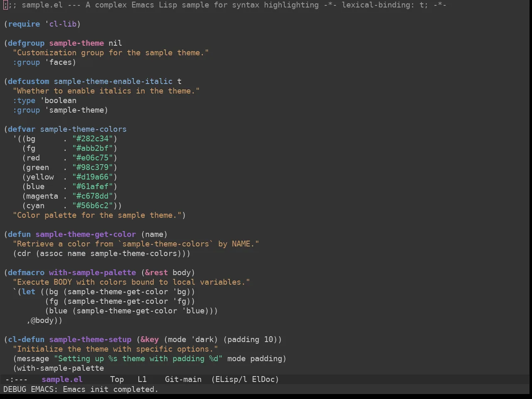Click the &key keyword
The image size is (532, 399).
tap(150, 340)
